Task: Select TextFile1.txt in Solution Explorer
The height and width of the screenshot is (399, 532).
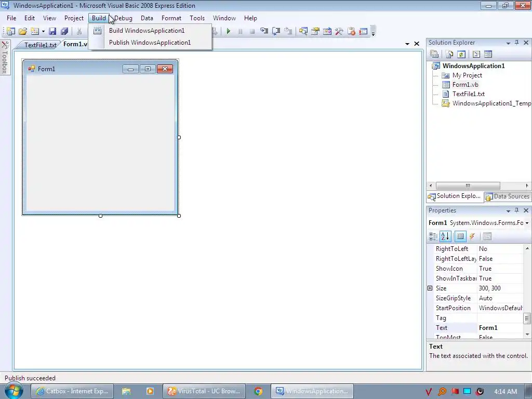Action: (468, 94)
